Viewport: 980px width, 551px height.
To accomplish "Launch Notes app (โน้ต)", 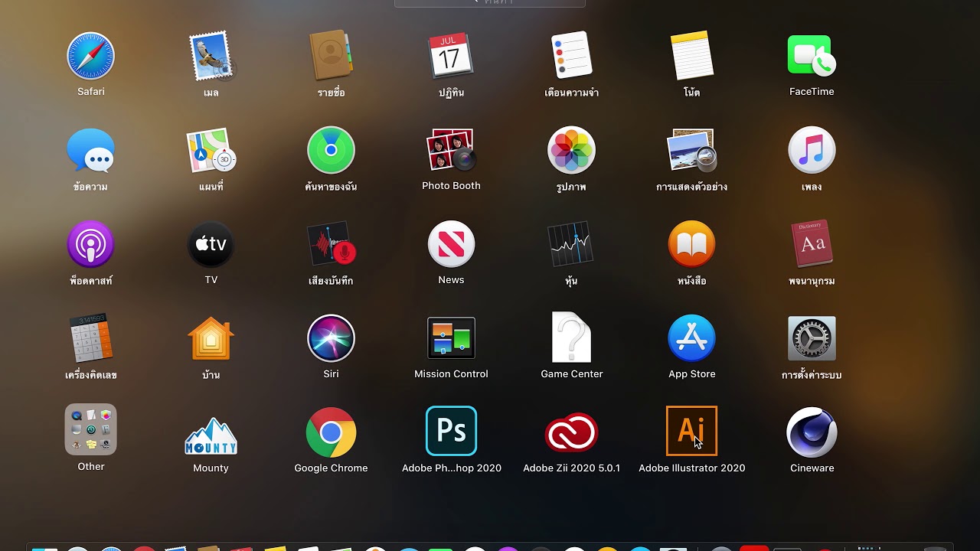I will pyautogui.click(x=691, y=57).
